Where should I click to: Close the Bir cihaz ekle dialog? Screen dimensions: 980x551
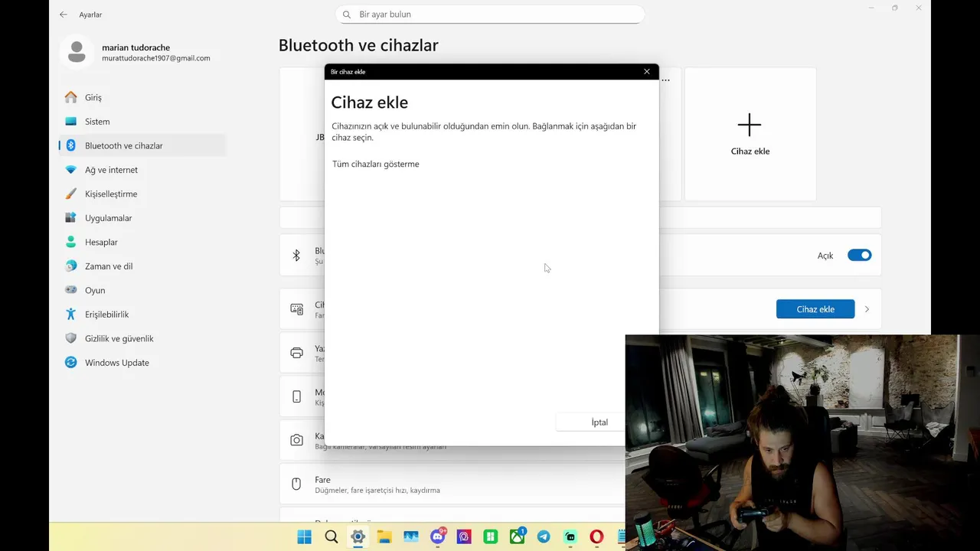[x=647, y=72]
